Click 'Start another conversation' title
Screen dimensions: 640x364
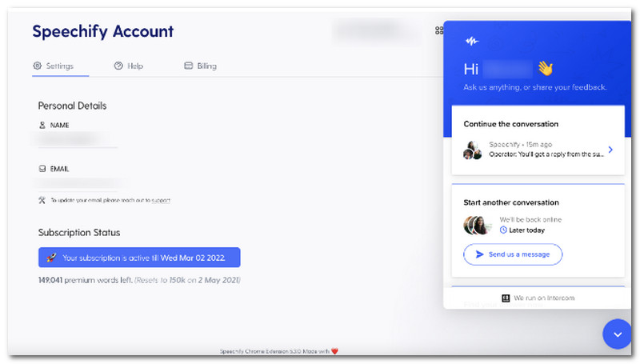tap(511, 202)
